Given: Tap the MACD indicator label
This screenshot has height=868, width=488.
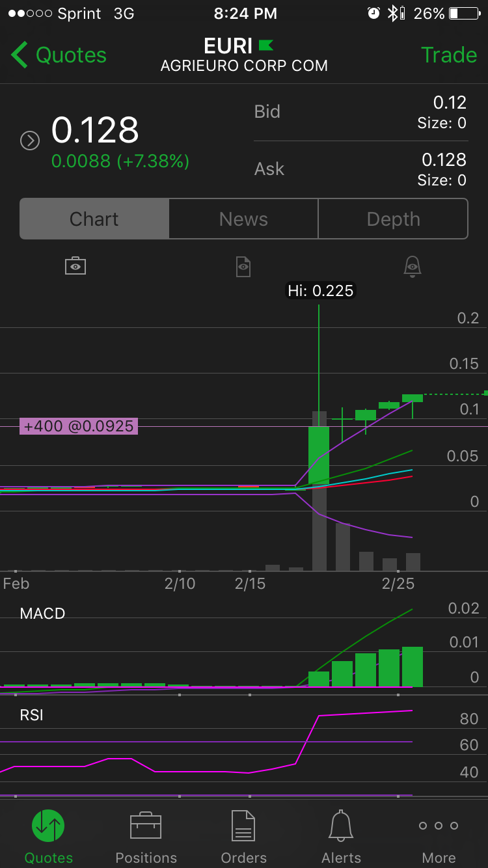Looking at the screenshot, I should (42, 614).
